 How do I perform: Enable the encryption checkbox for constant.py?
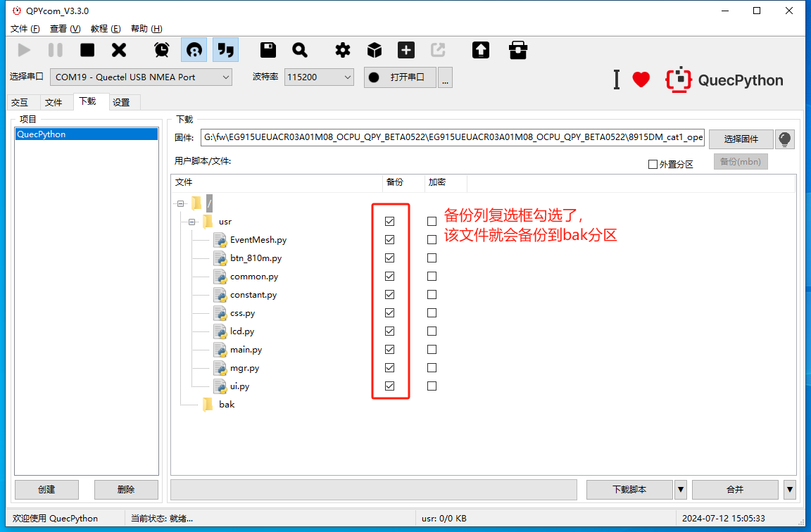click(432, 295)
